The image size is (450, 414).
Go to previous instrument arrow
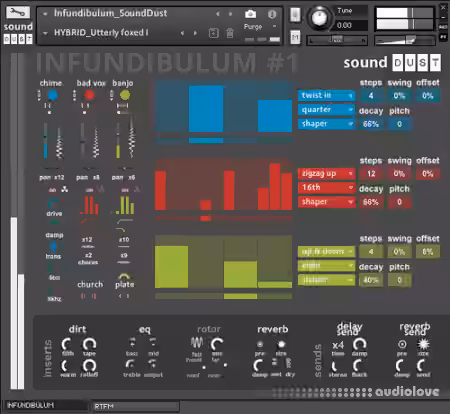tap(218, 14)
